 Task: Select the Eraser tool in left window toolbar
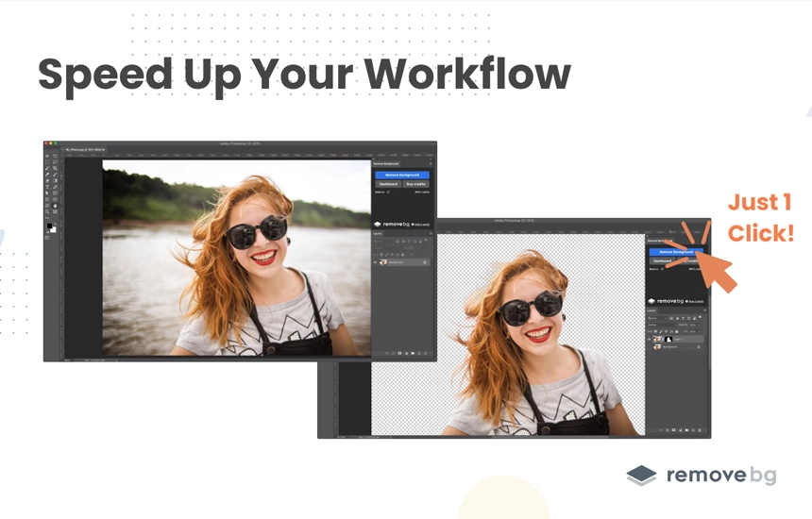point(47,180)
